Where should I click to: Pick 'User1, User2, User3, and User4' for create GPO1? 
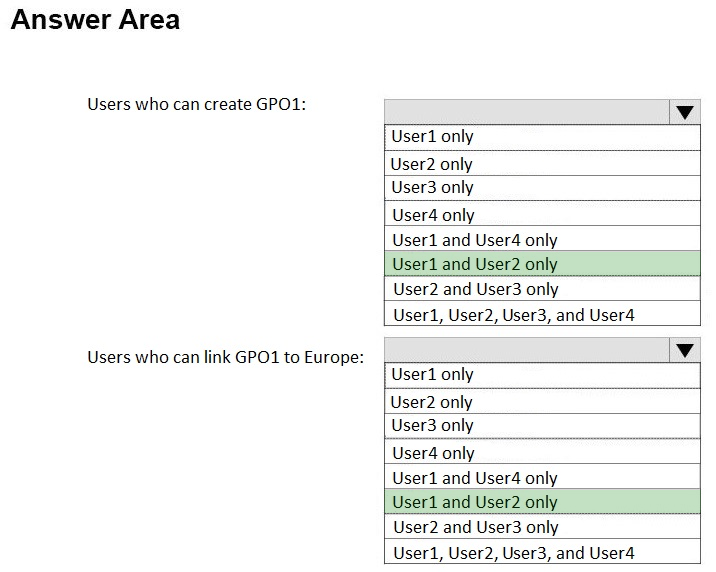click(542, 313)
